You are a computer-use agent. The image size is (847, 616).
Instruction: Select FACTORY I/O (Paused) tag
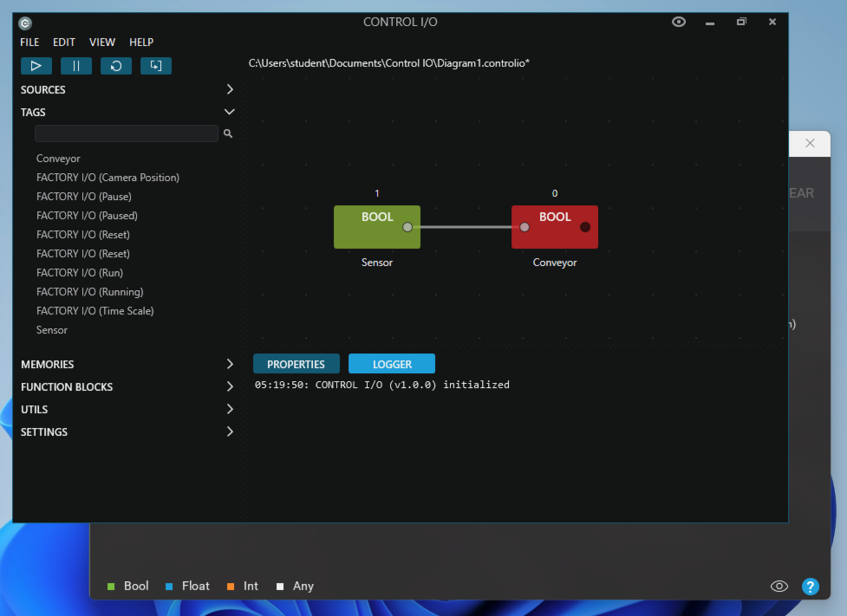coord(87,216)
